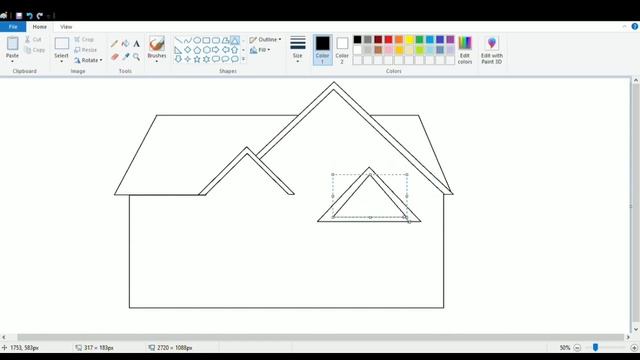Pick the highlighted Triangle shape
Screen dimensions: 640x360
pyautogui.click(x=235, y=40)
